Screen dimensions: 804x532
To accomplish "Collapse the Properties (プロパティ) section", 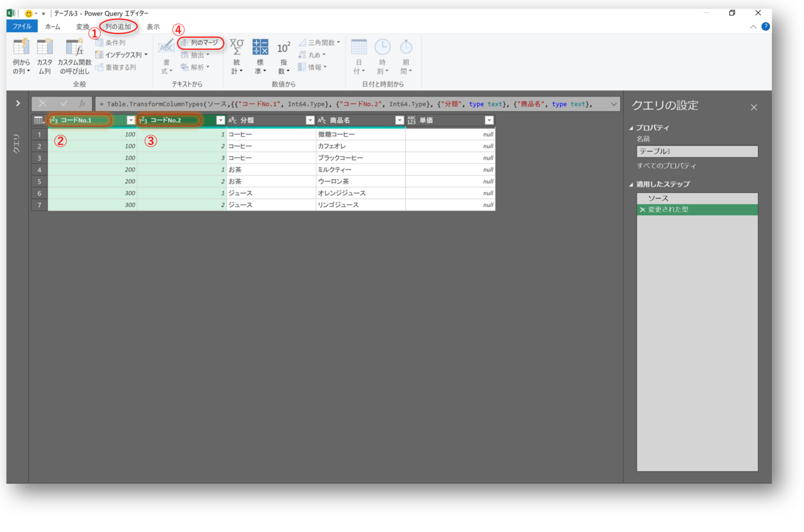I will click(x=630, y=128).
